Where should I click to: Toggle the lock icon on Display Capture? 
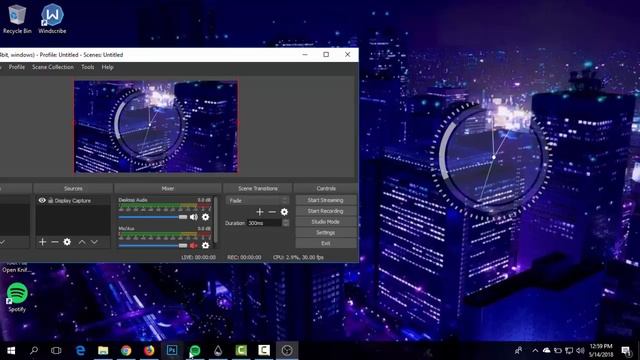click(x=51, y=200)
